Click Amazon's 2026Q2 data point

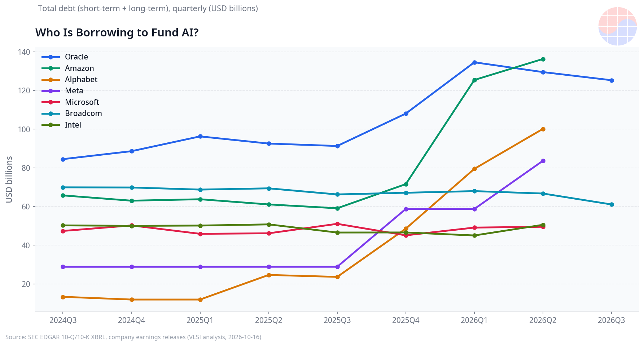[x=543, y=59]
